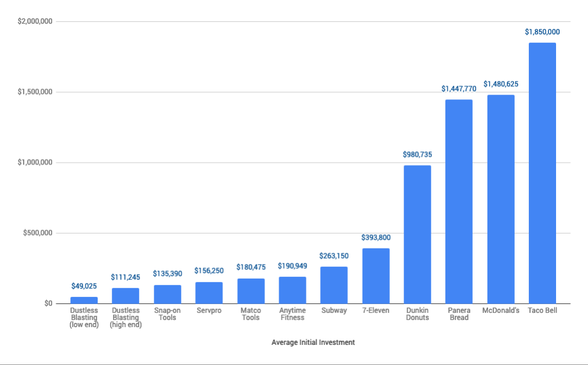Click the $263,150 data label
Screen dimensions: 588x365
pyautogui.click(x=334, y=256)
